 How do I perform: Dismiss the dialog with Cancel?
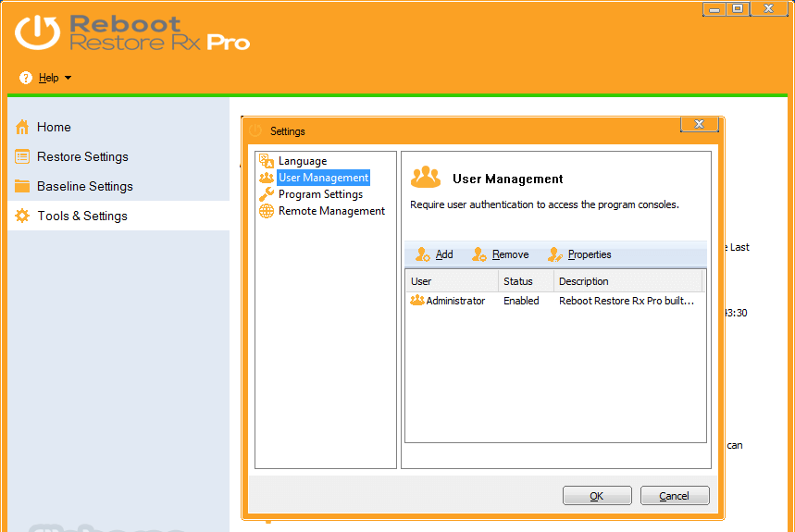coord(675,496)
